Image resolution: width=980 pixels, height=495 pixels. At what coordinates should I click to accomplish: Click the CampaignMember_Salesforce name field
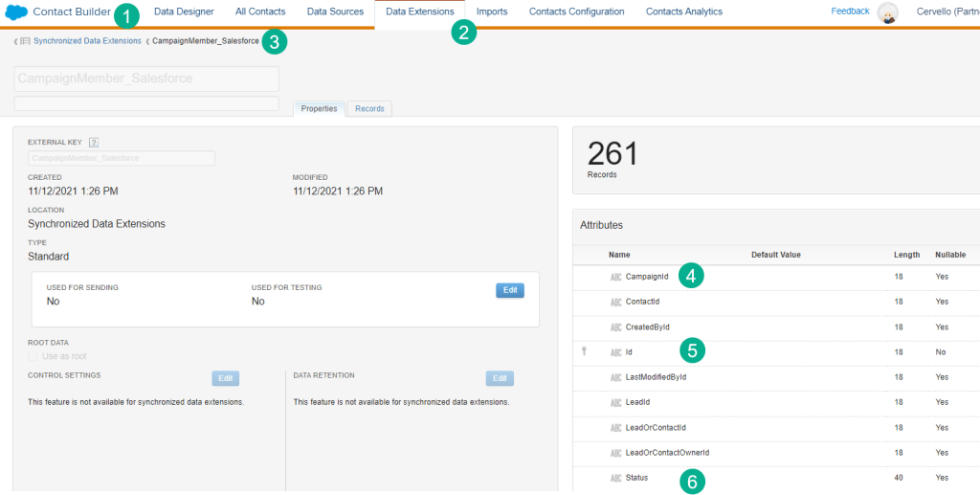point(146,79)
